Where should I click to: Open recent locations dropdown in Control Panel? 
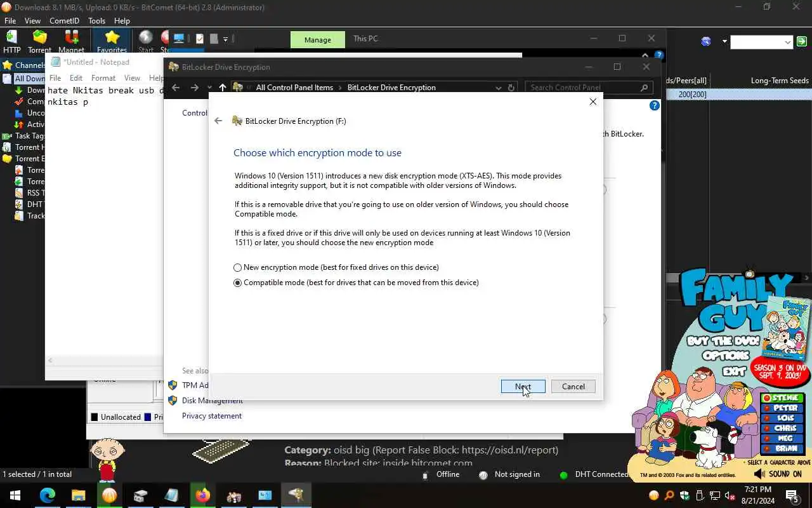point(209,88)
